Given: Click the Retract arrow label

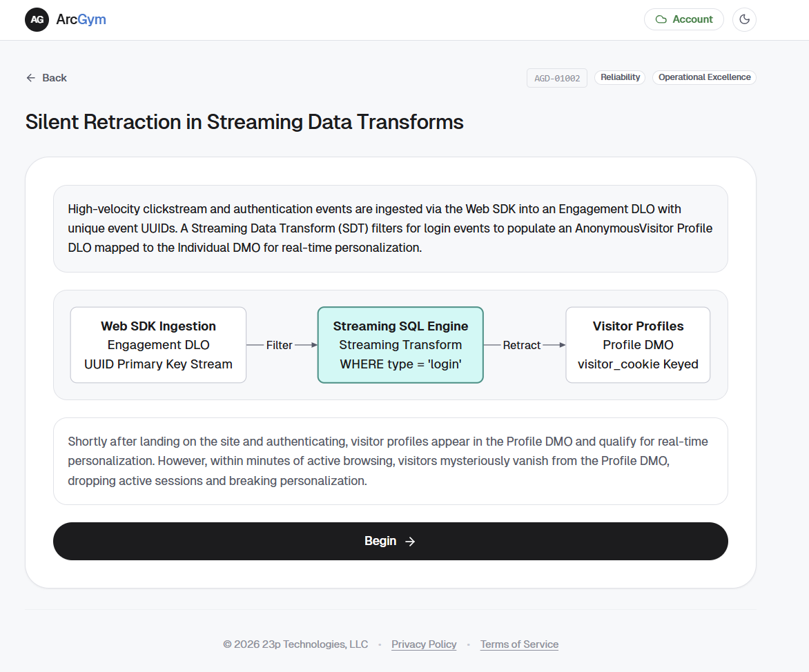Looking at the screenshot, I should pyautogui.click(x=522, y=345).
